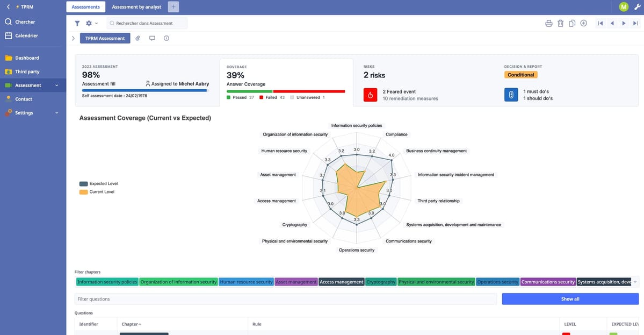Click the filter funnel icon
Image resolution: width=644 pixels, height=335 pixels.
(77, 23)
